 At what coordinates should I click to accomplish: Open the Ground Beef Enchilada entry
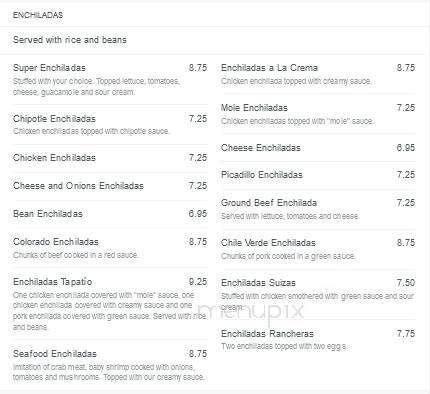(269, 203)
